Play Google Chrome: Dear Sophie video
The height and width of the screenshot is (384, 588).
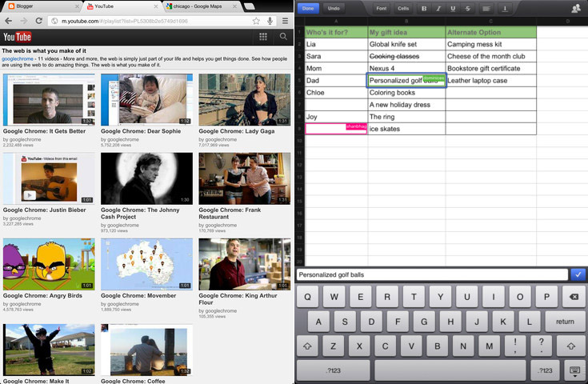pyautogui.click(x=146, y=100)
